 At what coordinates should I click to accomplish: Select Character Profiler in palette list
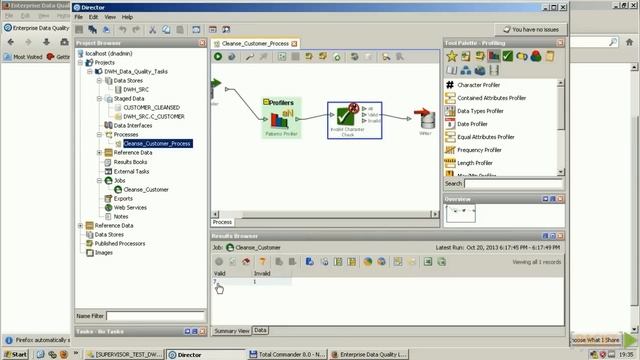[x=478, y=85]
